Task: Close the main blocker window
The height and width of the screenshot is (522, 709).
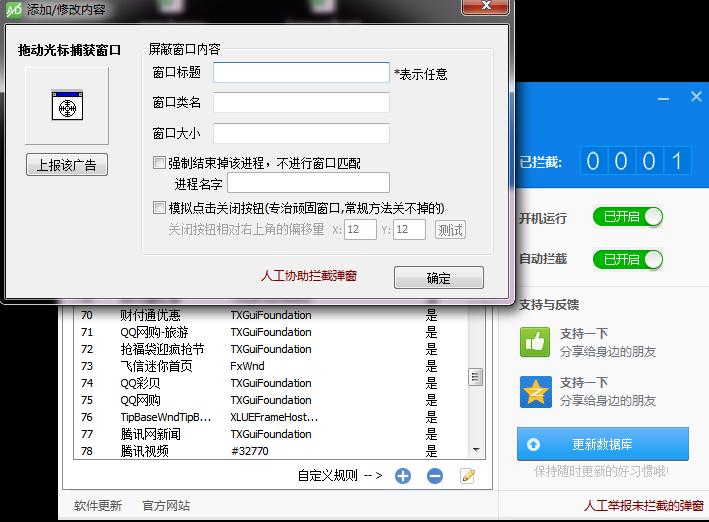Action: [697, 97]
